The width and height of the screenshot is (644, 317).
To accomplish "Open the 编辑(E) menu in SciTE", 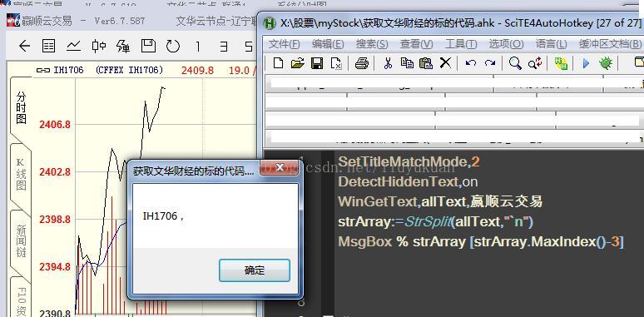I will click(328, 43).
